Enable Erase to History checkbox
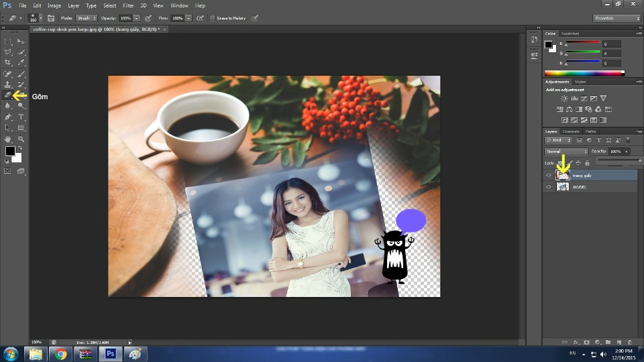644x362 pixels. [213, 18]
